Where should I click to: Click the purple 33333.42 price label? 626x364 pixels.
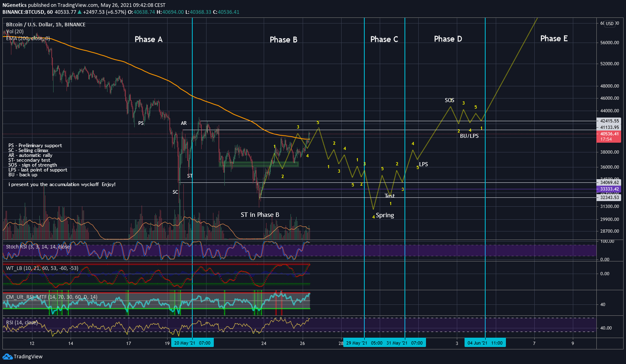pyautogui.click(x=609, y=189)
